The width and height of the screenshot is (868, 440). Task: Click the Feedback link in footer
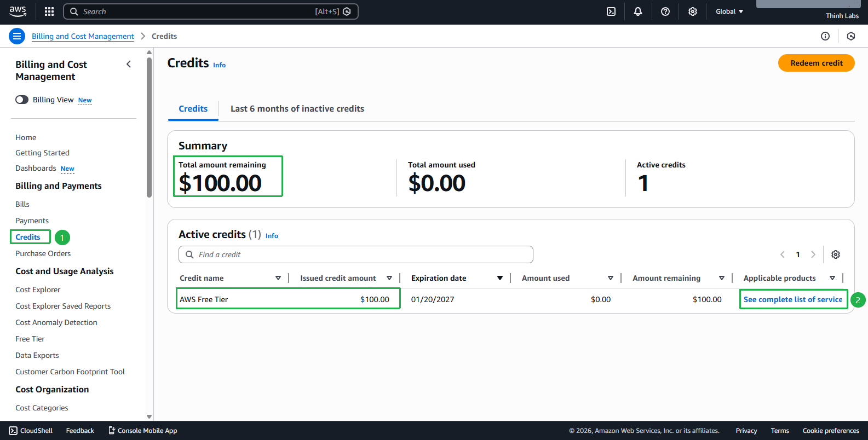80,431
